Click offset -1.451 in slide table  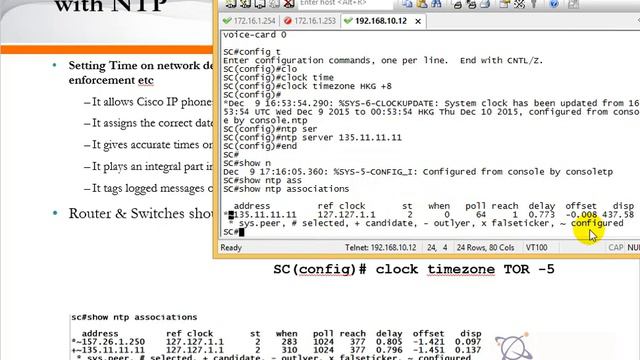click(x=428, y=350)
